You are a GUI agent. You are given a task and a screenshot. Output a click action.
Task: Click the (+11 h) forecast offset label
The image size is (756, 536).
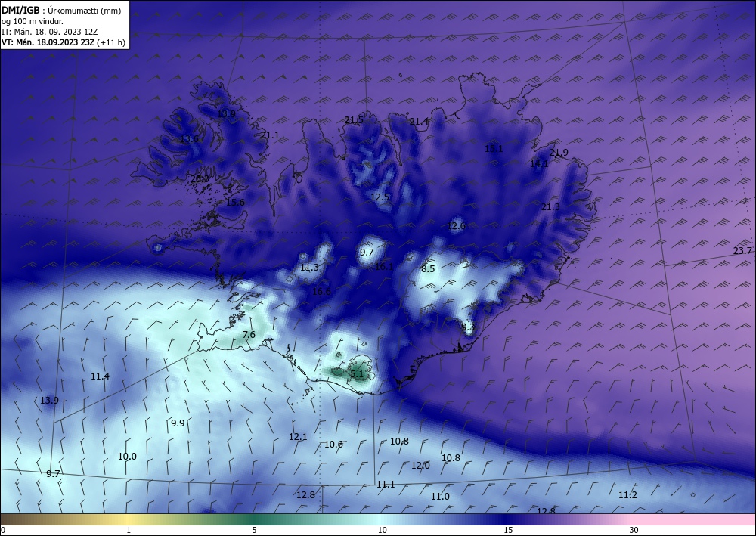coord(111,42)
